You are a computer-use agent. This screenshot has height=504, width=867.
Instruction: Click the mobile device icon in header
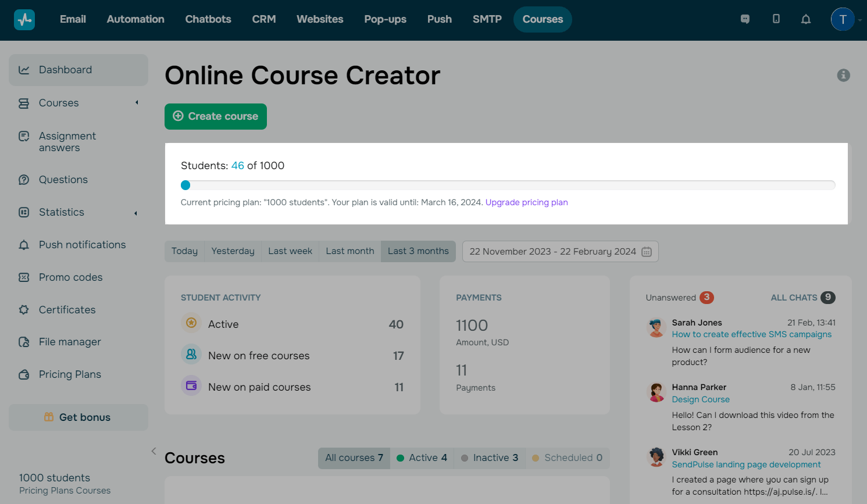(x=776, y=19)
